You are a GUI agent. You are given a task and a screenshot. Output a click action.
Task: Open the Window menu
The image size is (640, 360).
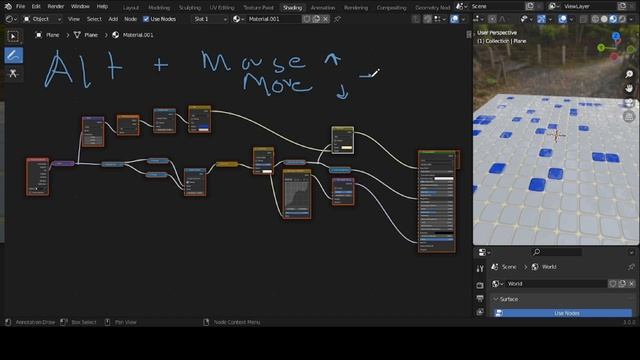80,6
